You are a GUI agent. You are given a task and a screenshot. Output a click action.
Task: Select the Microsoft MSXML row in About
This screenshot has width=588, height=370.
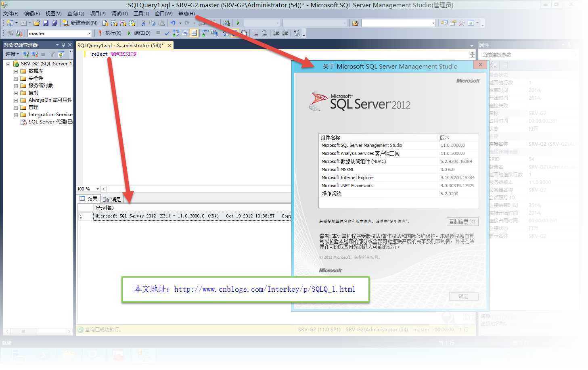pos(398,169)
